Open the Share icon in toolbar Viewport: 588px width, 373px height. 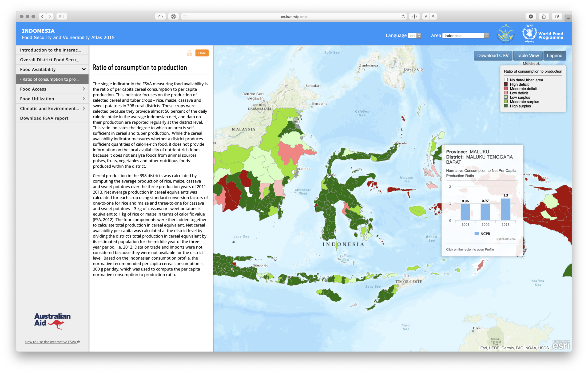(544, 16)
